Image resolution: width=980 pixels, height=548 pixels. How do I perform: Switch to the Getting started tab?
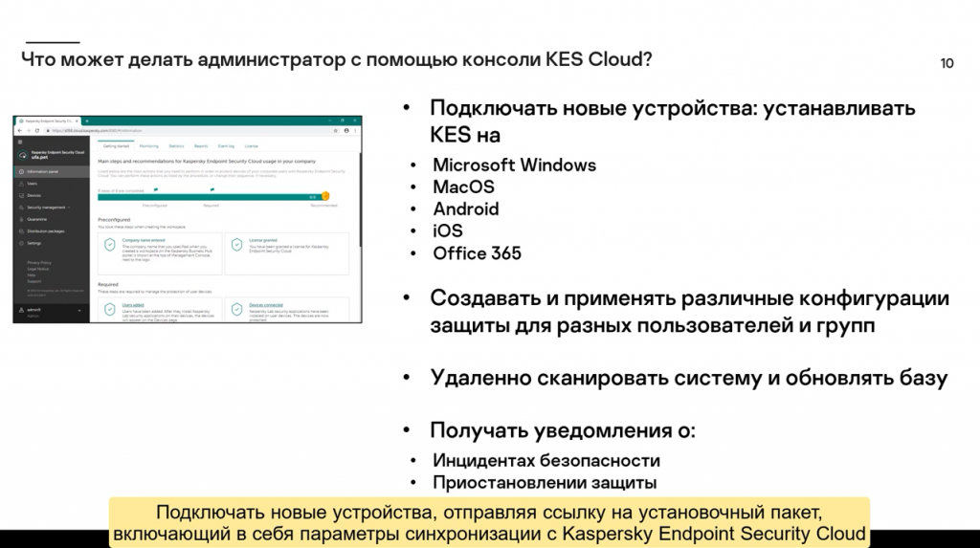(x=116, y=146)
